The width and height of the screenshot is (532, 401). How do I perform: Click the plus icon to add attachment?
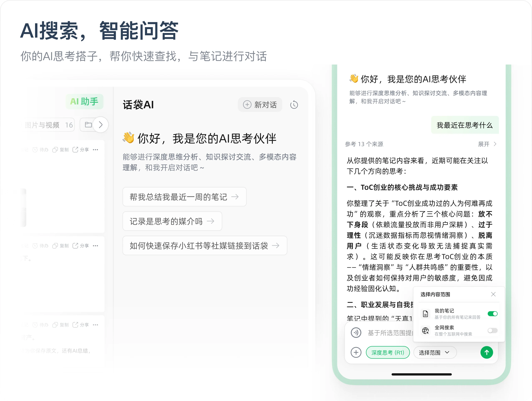click(356, 352)
